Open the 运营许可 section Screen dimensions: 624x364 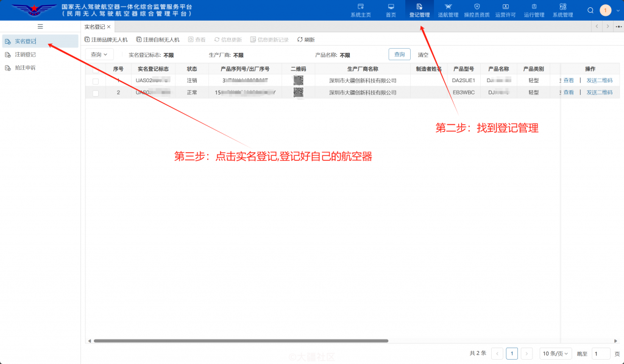505,12
